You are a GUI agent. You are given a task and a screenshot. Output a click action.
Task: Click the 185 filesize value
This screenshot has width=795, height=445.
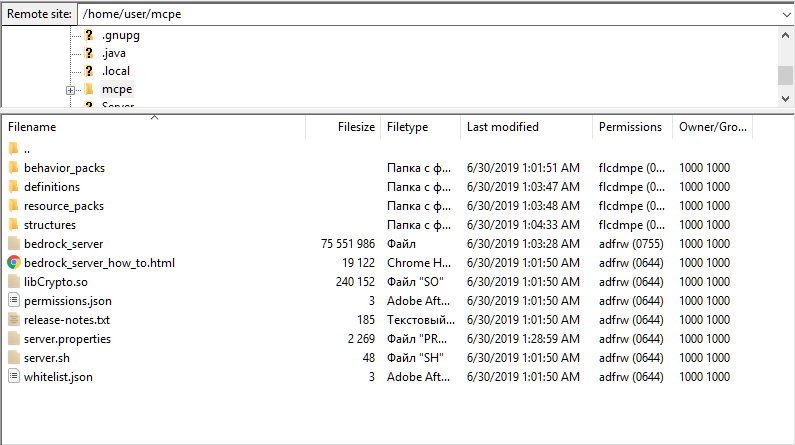coord(366,320)
